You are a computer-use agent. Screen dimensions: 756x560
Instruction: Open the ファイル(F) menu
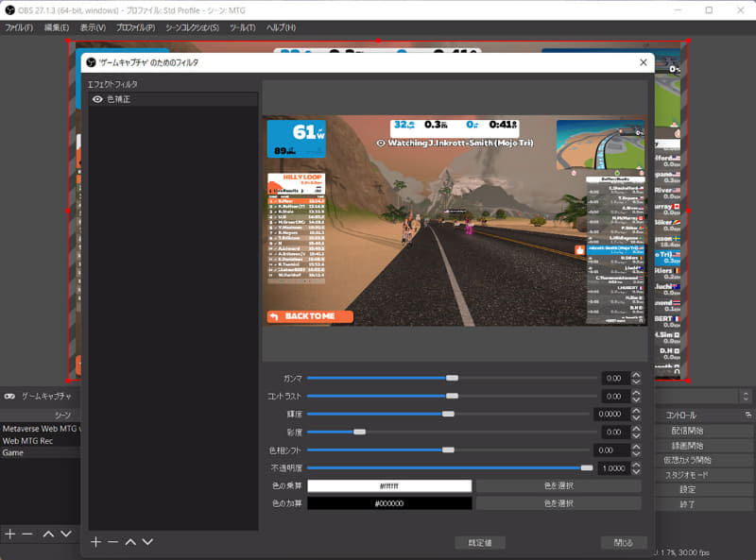point(19,27)
